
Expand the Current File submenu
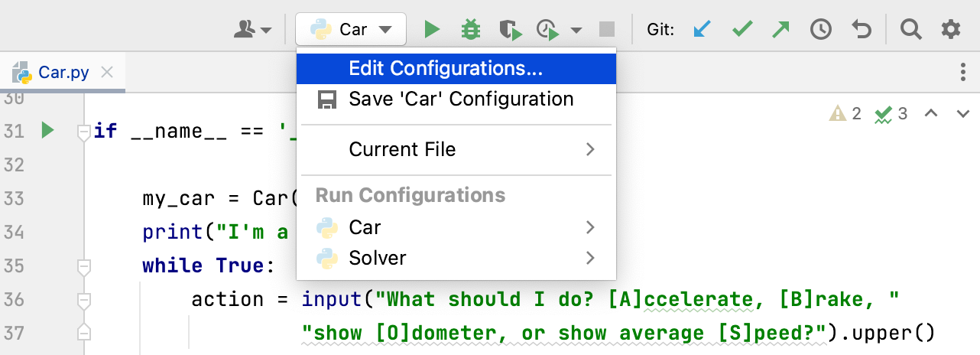tap(456, 149)
